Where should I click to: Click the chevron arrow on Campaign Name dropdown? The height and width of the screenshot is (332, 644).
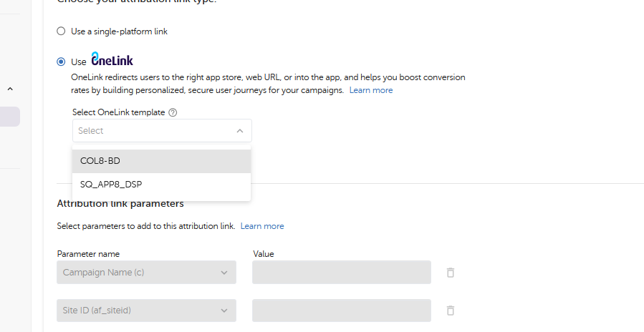(224, 273)
